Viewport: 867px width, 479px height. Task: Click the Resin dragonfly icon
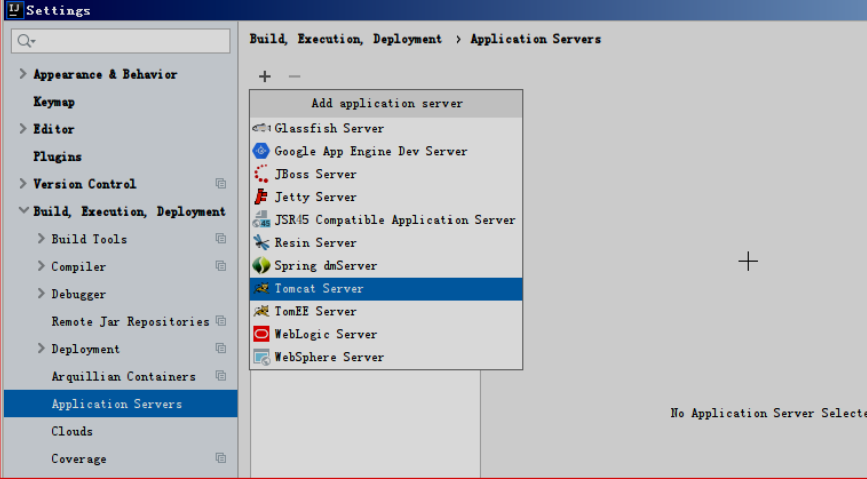coord(261,242)
